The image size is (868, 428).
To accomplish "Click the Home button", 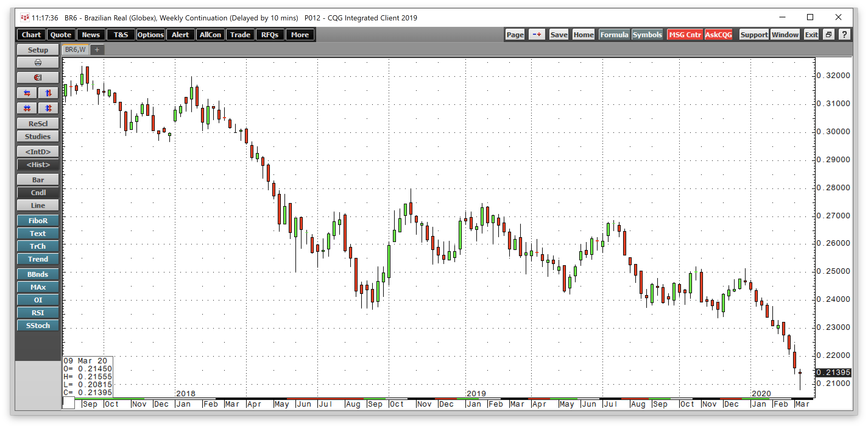I will (584, 35).
